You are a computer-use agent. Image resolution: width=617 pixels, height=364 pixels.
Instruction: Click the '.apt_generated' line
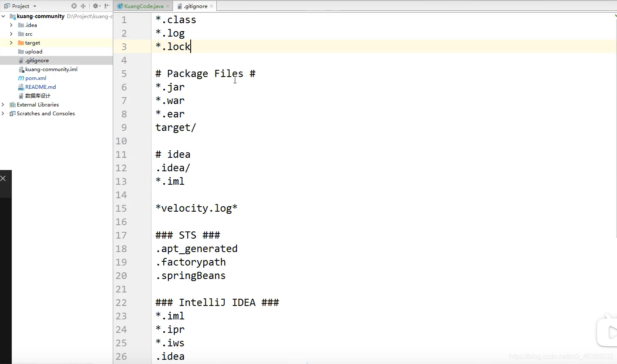[x=197, y=249]
